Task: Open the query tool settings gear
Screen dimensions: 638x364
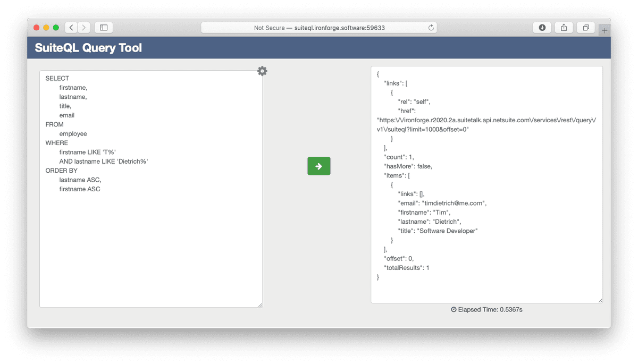Action: click(262, 71)
